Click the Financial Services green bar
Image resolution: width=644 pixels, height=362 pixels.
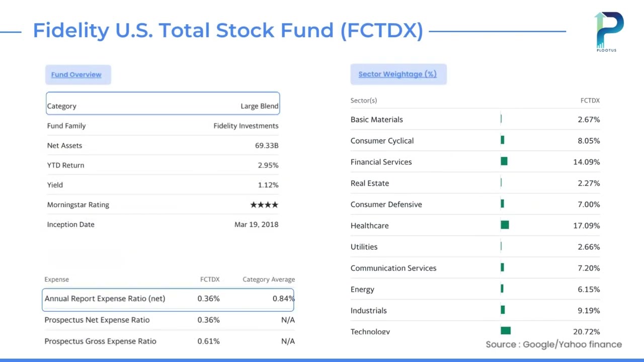point(504,161)
